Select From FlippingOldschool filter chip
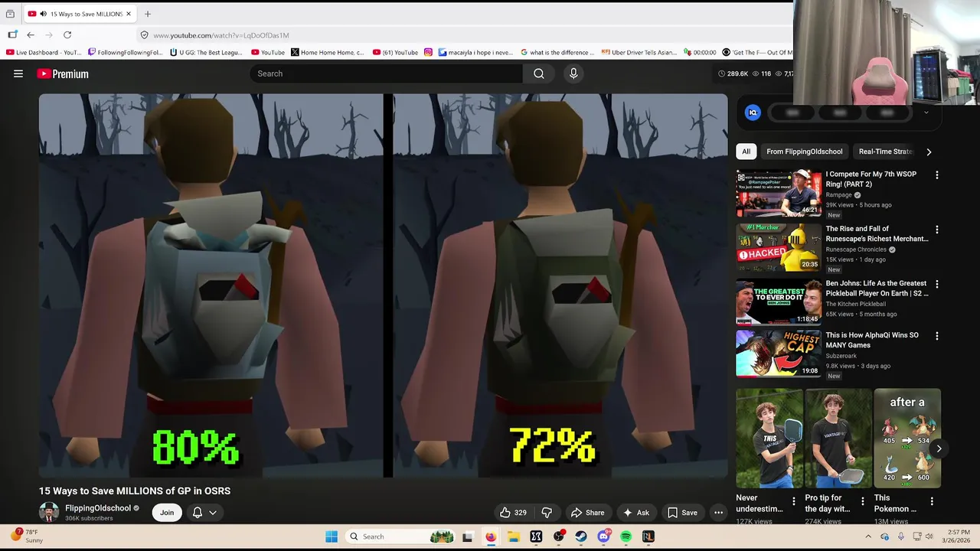This screenshot has height=551, width=980. tap(804, 152)
